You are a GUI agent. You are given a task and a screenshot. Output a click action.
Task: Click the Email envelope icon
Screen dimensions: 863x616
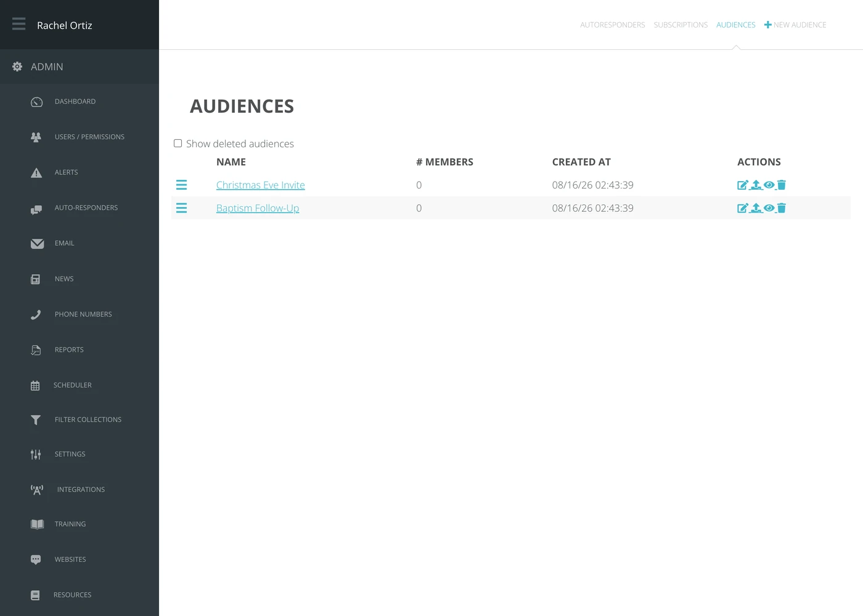click(x=37, y=244)
